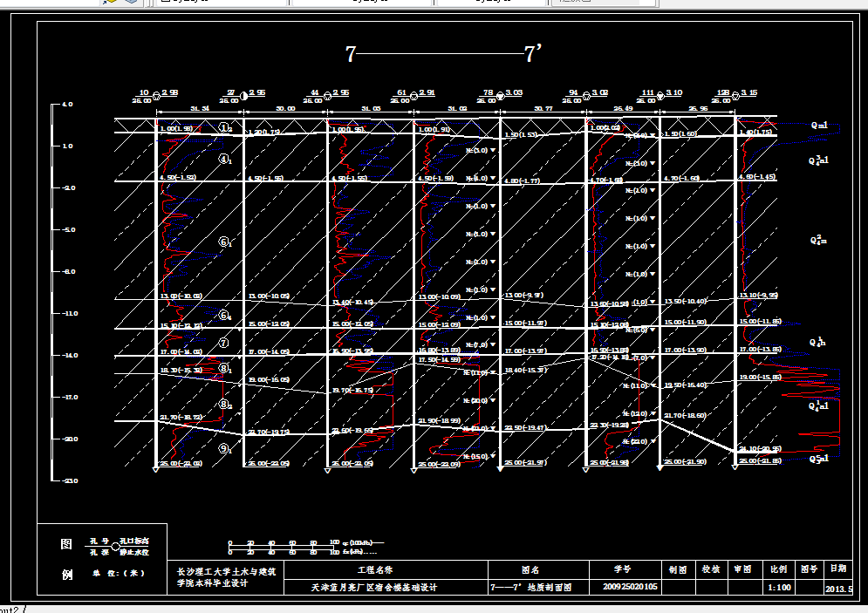Click the 图例 legend heading
The height and width of the screenshot is (613, 868).
point(66,559)
